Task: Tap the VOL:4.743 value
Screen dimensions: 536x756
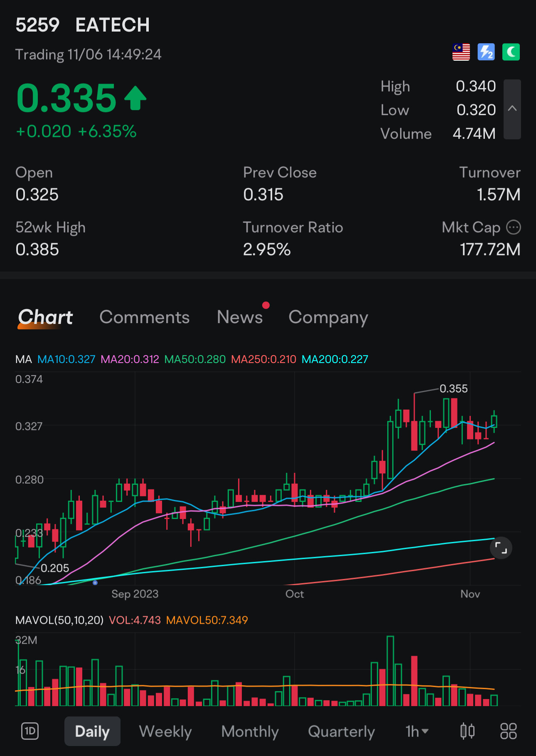Action: point(135,620)
